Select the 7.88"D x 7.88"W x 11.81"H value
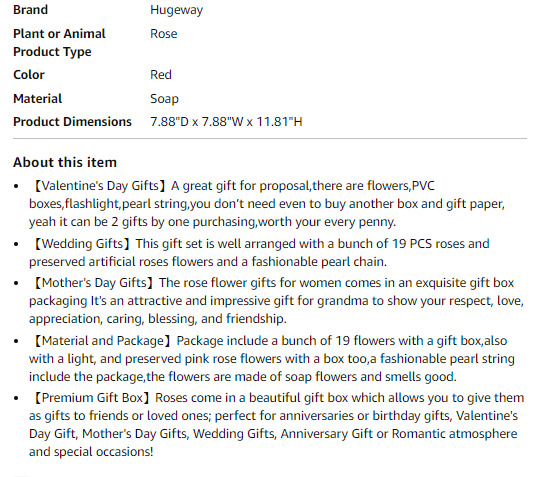 click(226, 122)
